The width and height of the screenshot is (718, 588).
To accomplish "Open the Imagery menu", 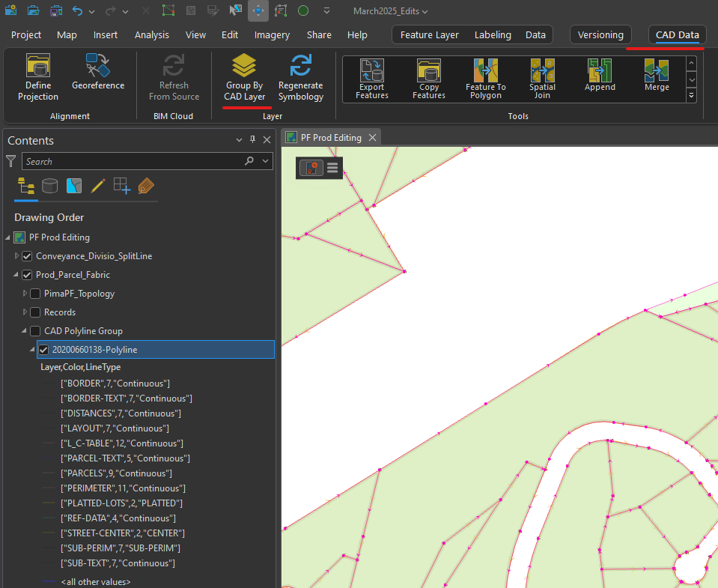I will [x=272, y=34].
